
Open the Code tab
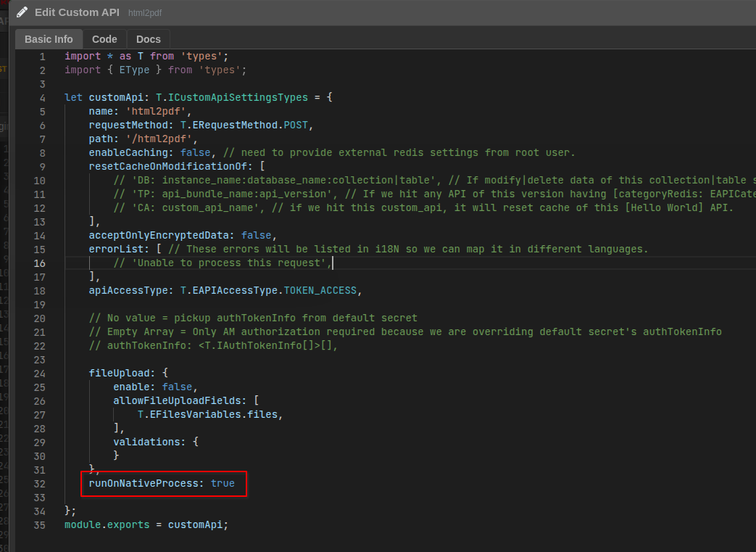click(104, 39)
